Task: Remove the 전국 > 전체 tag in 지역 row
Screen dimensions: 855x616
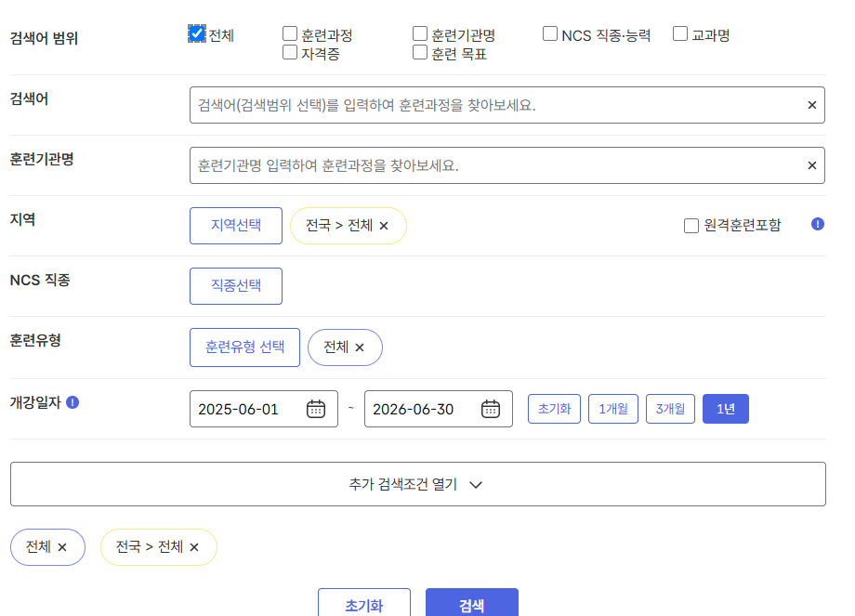Action: (x=384, y=226)
